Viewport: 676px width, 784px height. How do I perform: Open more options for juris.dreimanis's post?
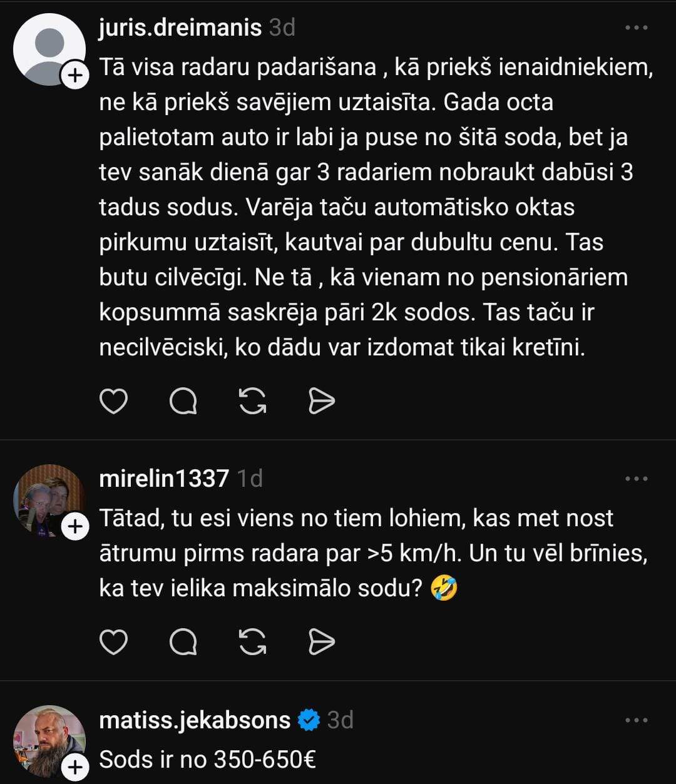[637, 28]
